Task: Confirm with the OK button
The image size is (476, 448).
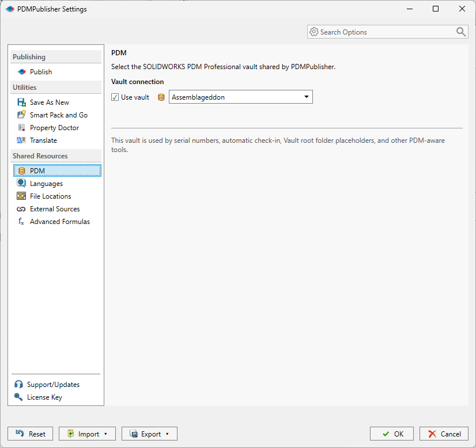Action: point(392,434)
